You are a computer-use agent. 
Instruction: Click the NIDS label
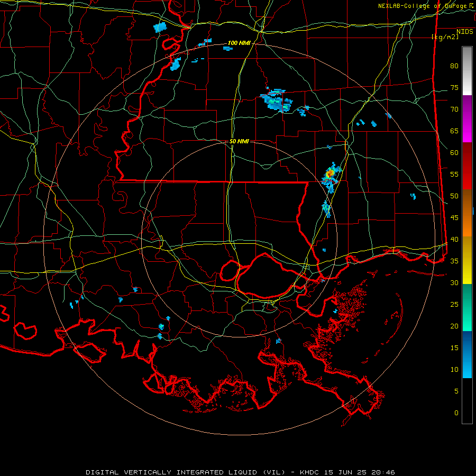[x=464, y=32]
